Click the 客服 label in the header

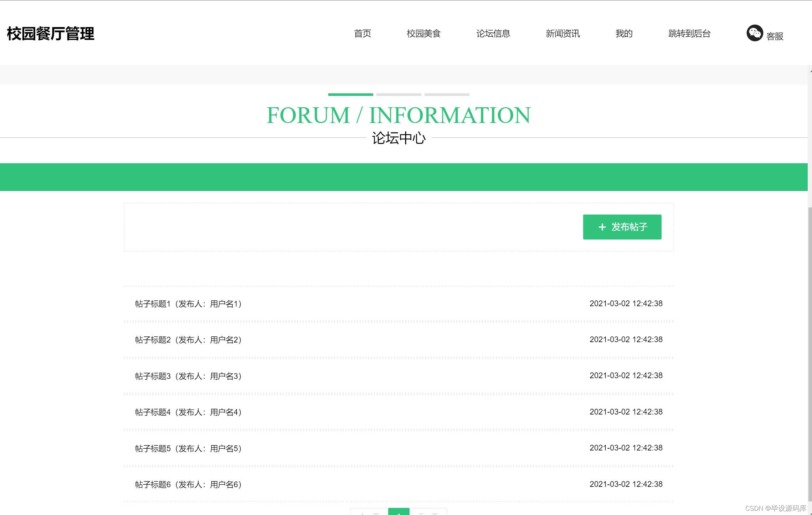[x=775, y=36]
